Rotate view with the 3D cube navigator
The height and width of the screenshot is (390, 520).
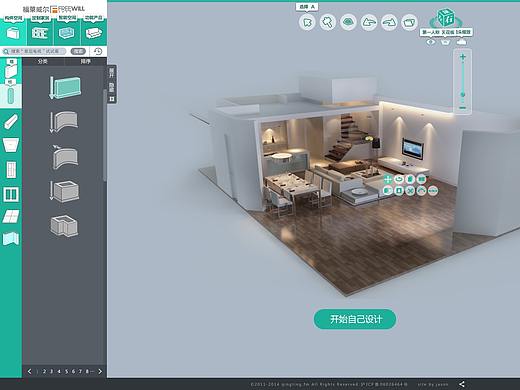point(446,18)
